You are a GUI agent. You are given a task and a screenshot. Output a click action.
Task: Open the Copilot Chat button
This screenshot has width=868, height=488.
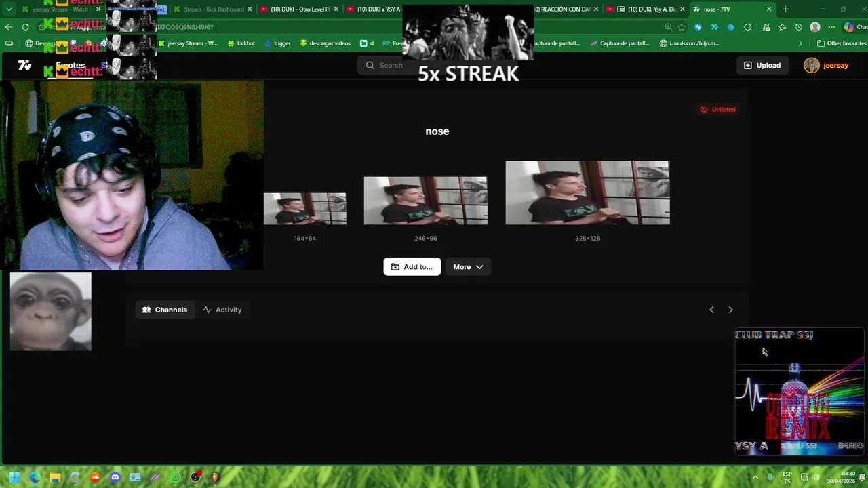856,27
